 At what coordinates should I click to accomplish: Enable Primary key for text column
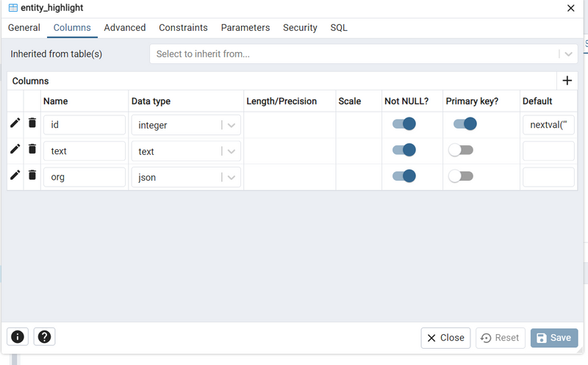click(x=461, y=151)
